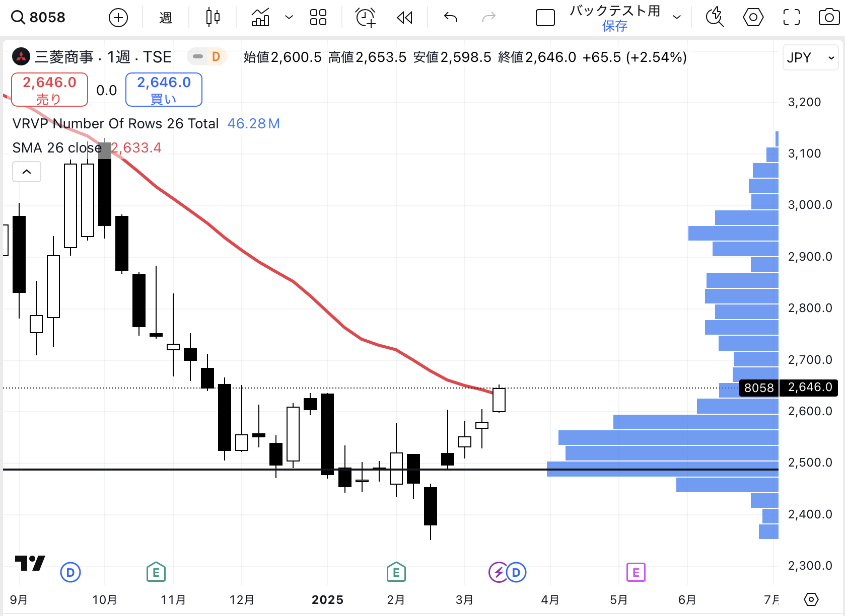
Task: Expand the layout management dropdown arrow
Action: 677,18
